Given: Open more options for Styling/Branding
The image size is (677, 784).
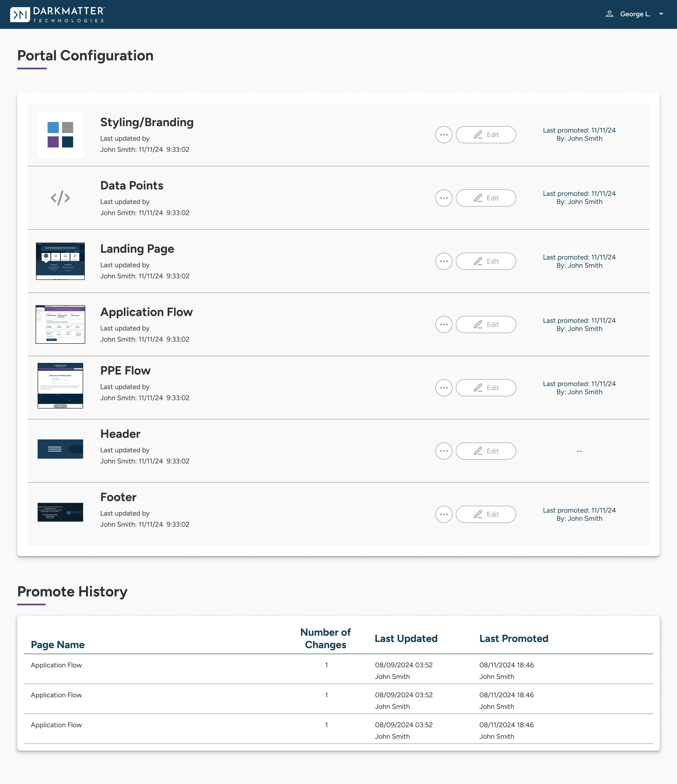Looking at the screenshot, I should pyautogui.click(x=444, y=135).
